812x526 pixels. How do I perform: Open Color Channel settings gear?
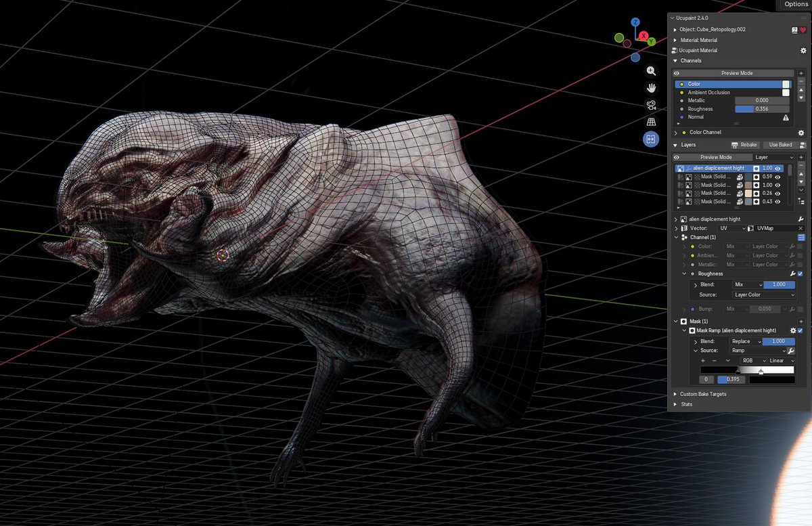pyautogui.click(x=800, y=133)
